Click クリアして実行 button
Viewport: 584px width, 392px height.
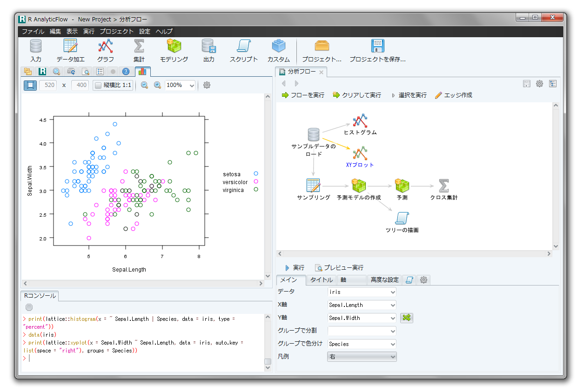357,95
